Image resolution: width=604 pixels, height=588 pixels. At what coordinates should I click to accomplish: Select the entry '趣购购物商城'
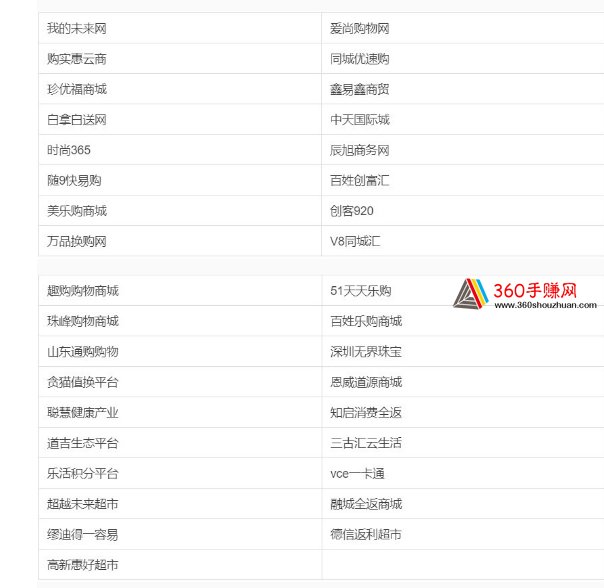click(83, 291)
